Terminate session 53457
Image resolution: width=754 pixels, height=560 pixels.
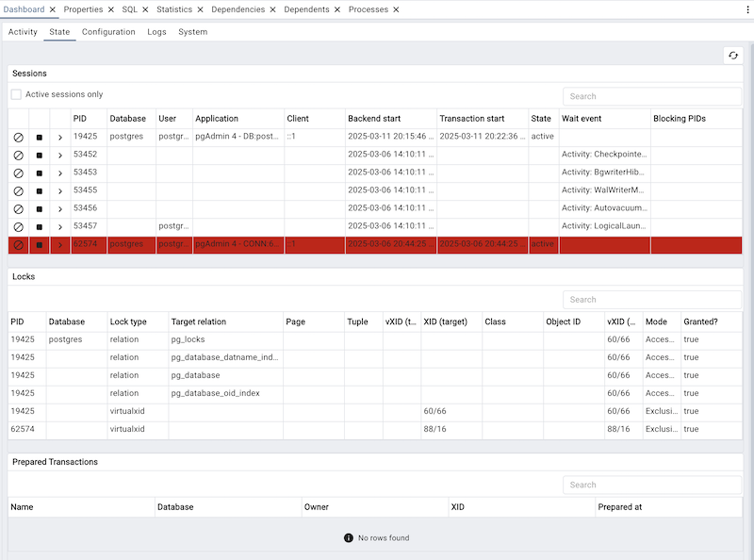click(x=38, y=226)
